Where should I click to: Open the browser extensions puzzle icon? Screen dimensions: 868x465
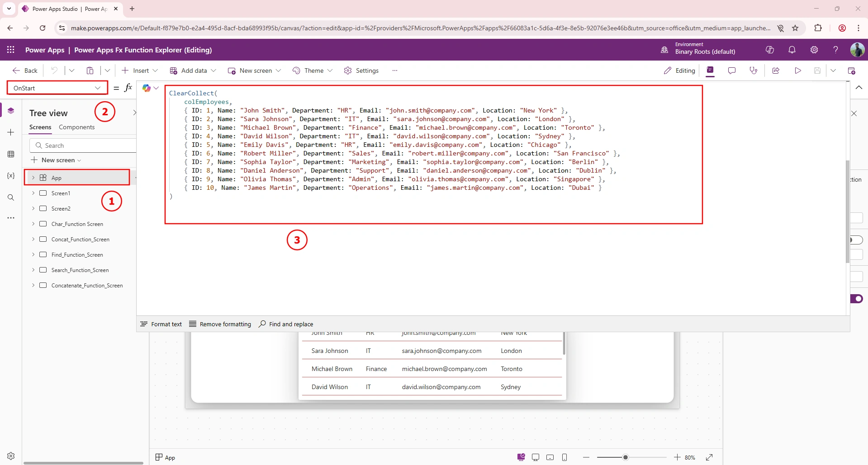pos(818,28)
